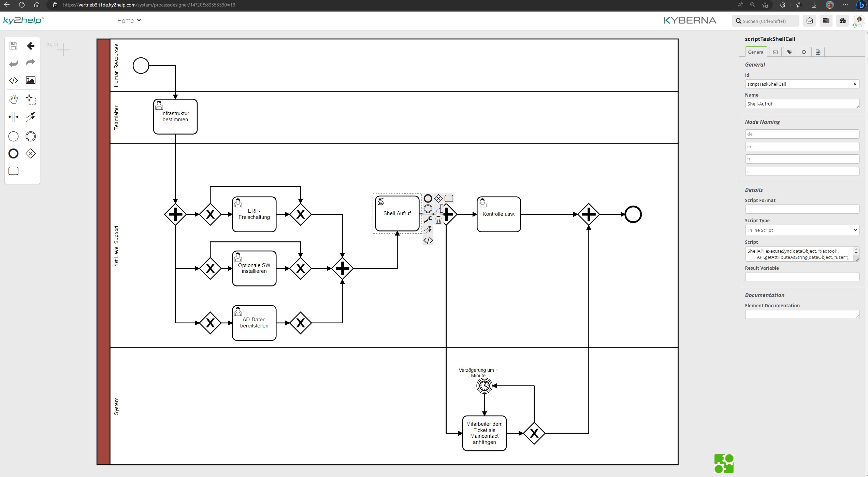Click the Shell-Aufruf Name input field
Image resolution: width=868 pixels, height=477 pixels.
[802, 103]
